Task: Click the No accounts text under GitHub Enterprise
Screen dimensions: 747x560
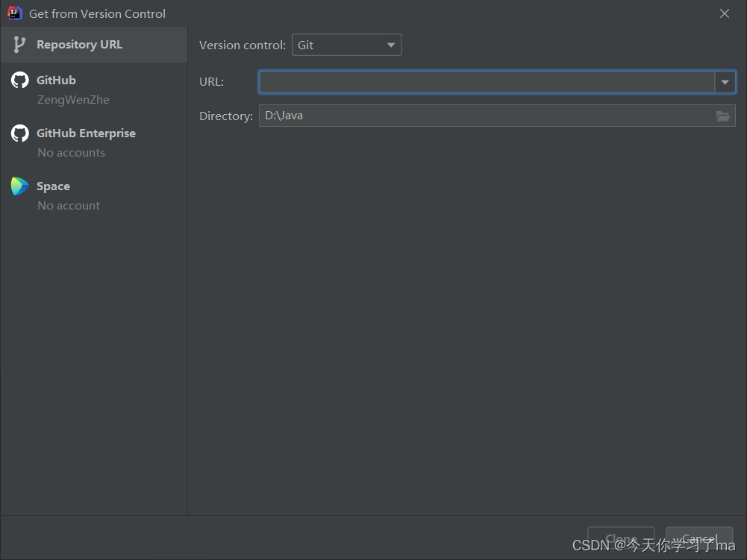Action: tap(72, 153)
